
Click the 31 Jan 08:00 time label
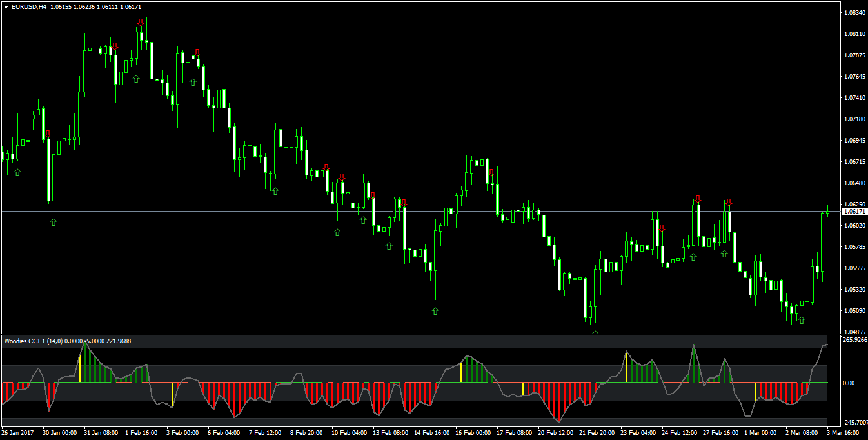[x=101, y=433]
